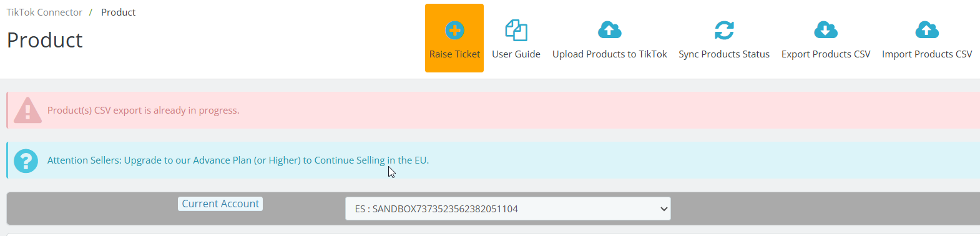Click the Upload Products to TikTok label

pyautogui.click(x=610, y=54)
